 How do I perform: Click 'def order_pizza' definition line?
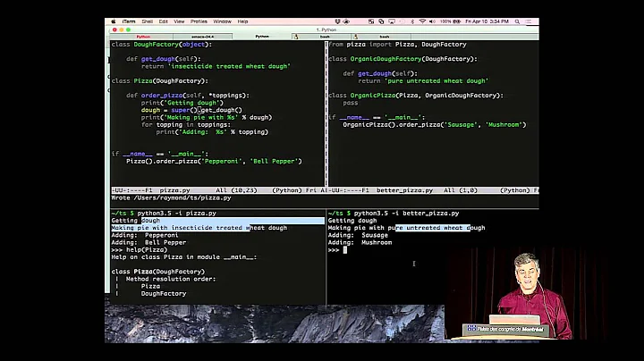[188, 96]
